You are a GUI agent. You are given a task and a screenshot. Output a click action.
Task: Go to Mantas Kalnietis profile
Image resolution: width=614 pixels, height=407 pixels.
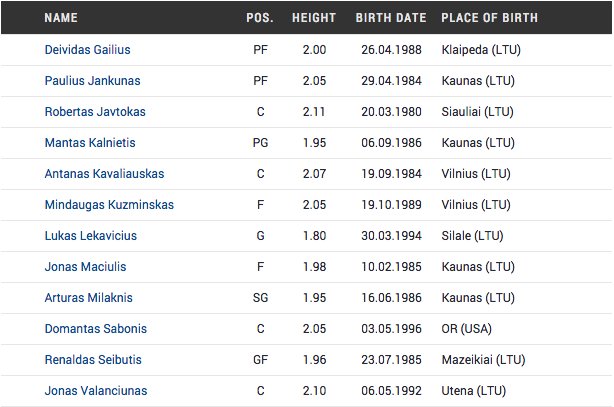pyautogui.click(x=90, y=143)
